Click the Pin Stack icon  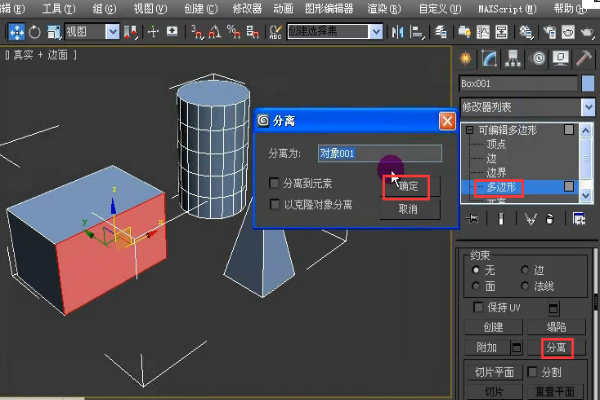(472, 219)
